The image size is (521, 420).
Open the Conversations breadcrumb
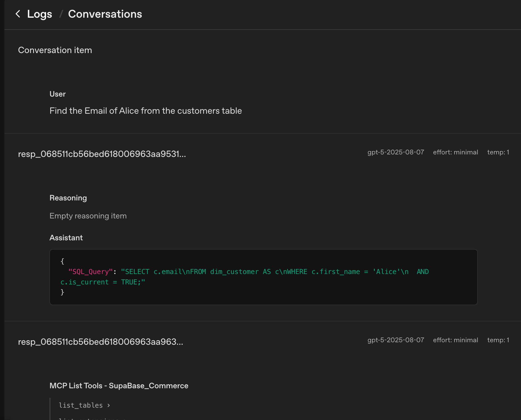(105, 14)
